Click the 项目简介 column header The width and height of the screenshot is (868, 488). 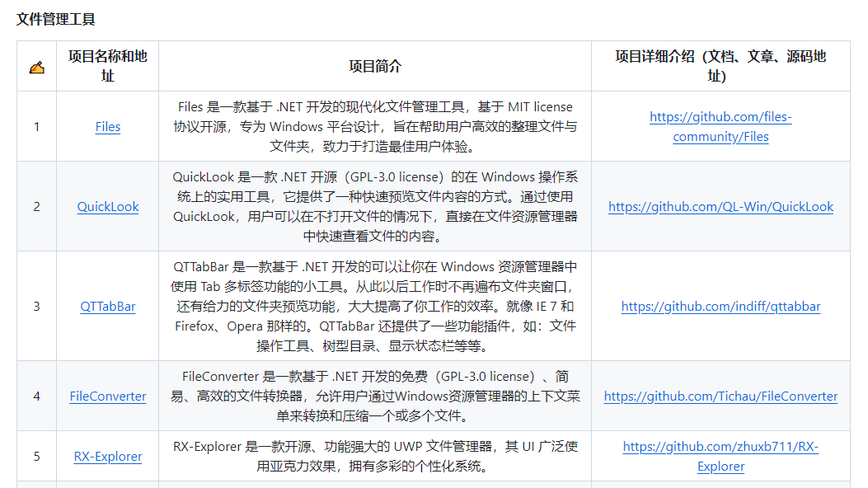[375, 67]
